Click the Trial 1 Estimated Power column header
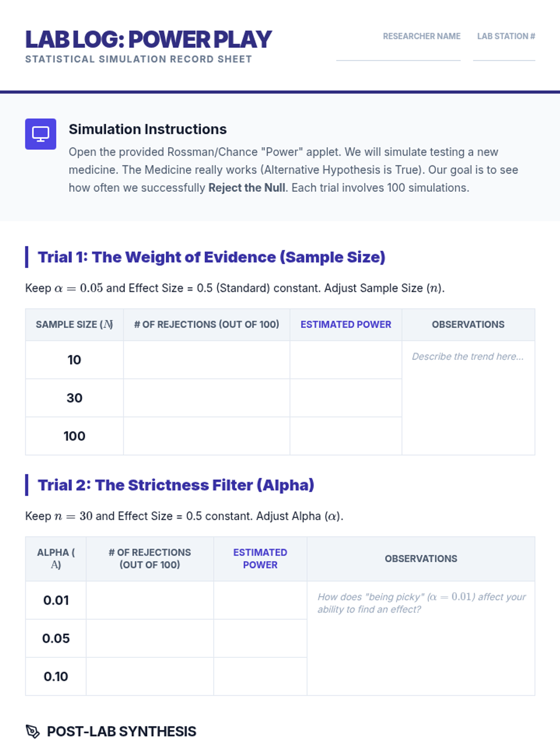The width and height of the screenshot is (560, 747). tap(346, 324)
